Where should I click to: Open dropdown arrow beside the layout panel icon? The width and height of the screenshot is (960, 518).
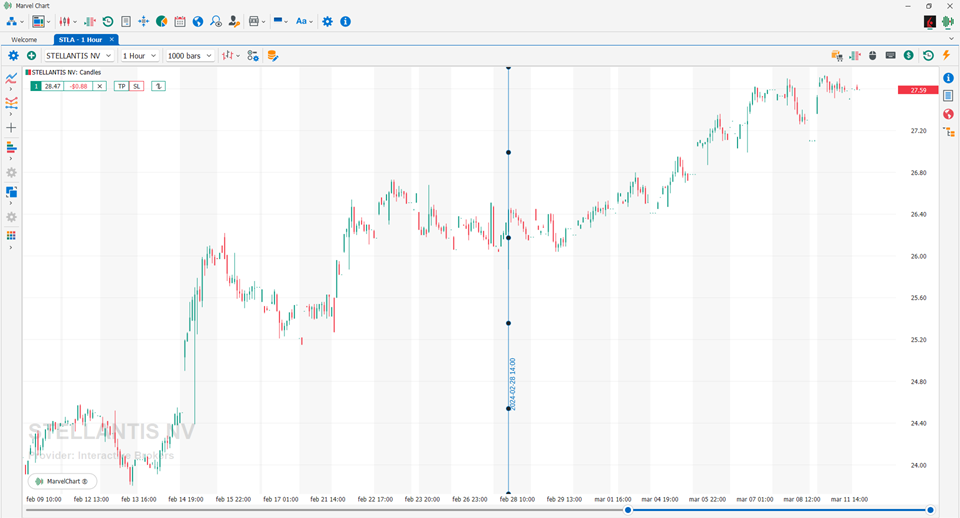pos(48,21)
